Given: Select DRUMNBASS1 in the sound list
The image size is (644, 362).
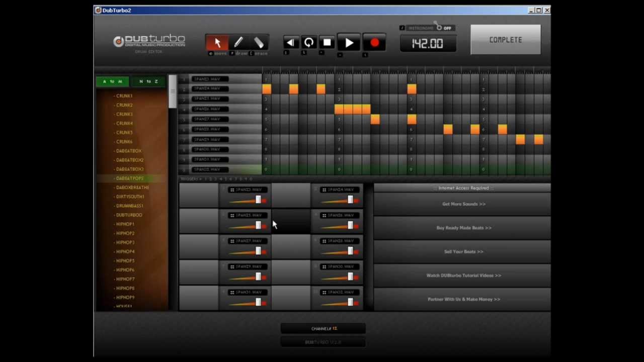Looking at the screenshot, I should point(129,206).
